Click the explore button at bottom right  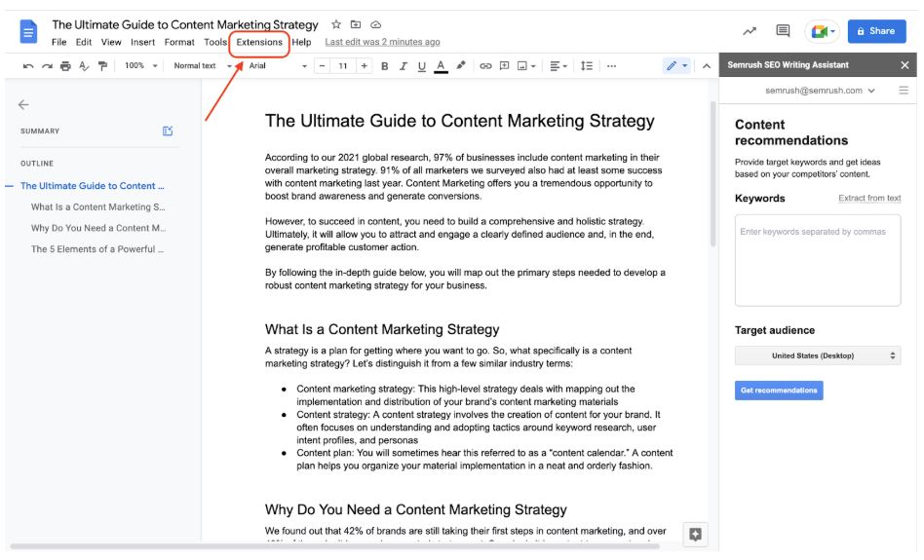pyautogui.click(x=695, y=534)
